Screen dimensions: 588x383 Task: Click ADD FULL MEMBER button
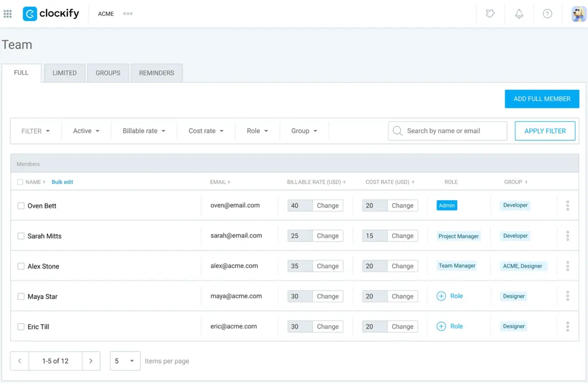coord(542,99)
